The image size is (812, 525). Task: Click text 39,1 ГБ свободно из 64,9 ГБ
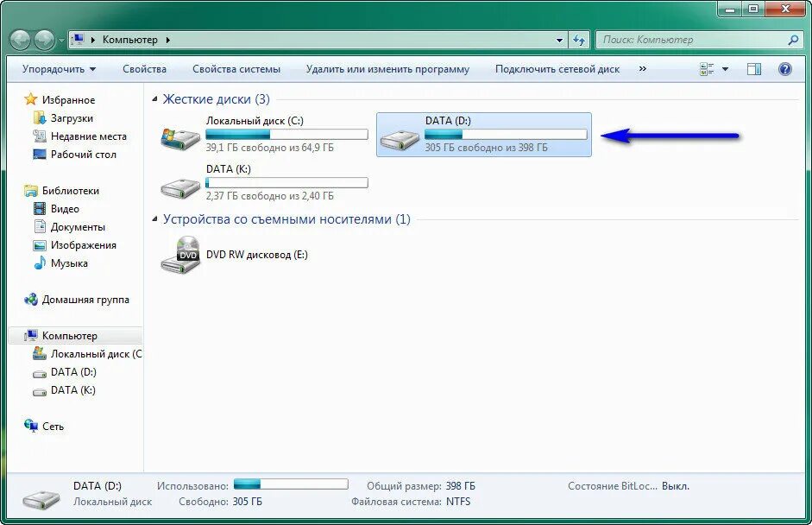coord(270,148)
